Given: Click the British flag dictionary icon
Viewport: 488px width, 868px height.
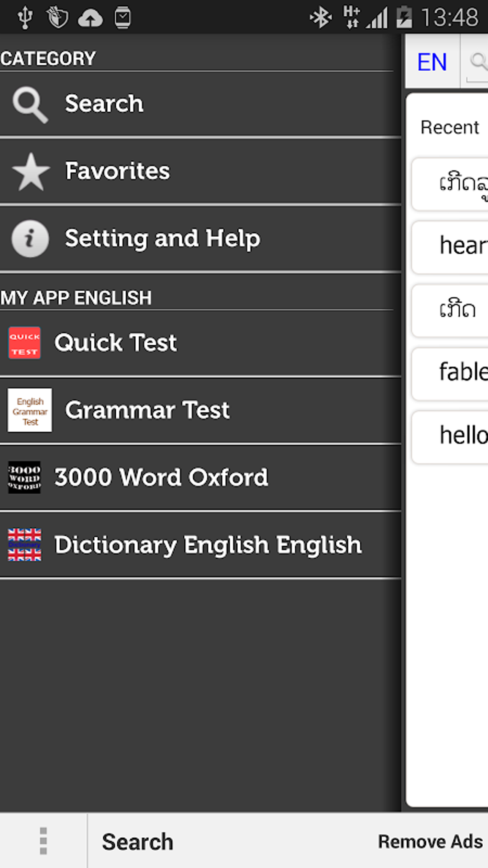Looking at the screenshot, I should [24, 545].
